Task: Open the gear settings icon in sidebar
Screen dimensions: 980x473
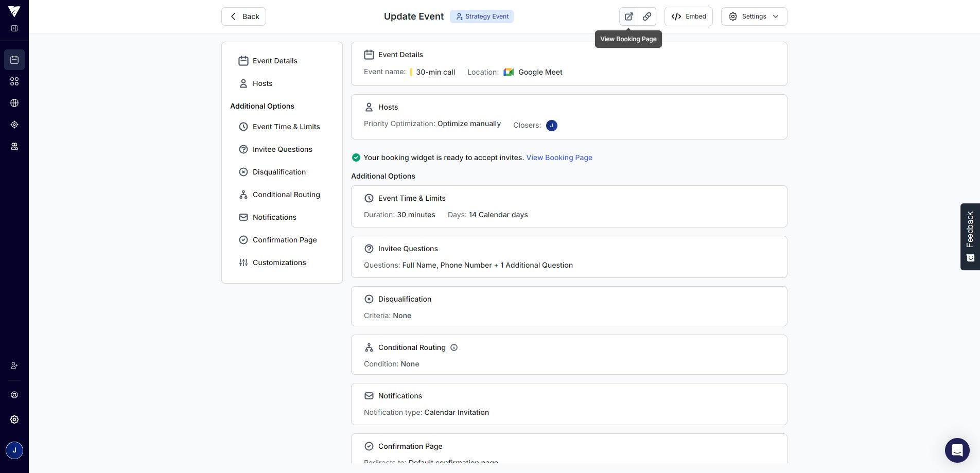Action: [x=14, y=419]
